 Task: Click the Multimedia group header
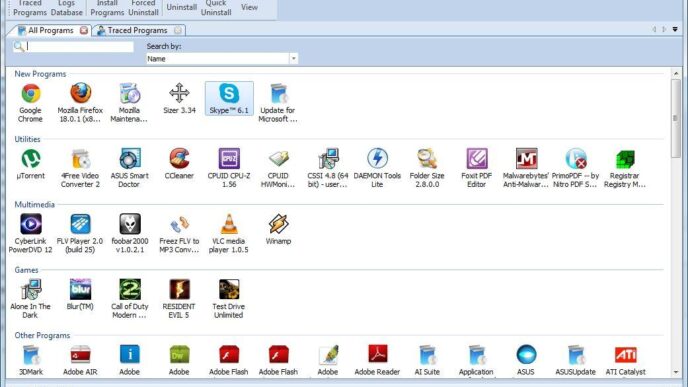(x=34, y=204)
